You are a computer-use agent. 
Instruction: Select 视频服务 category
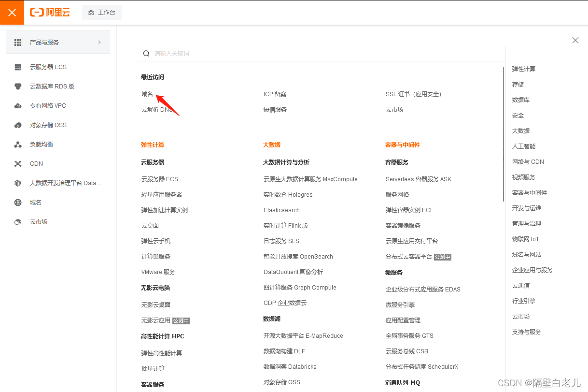coord(523,177)
